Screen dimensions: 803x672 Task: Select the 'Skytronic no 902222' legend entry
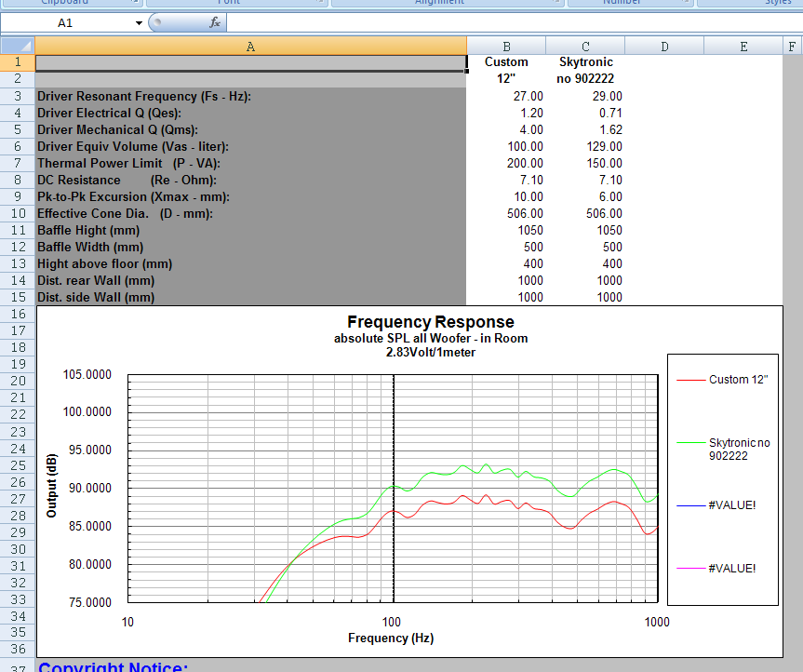pyautogui.click(x=724, y=450)
